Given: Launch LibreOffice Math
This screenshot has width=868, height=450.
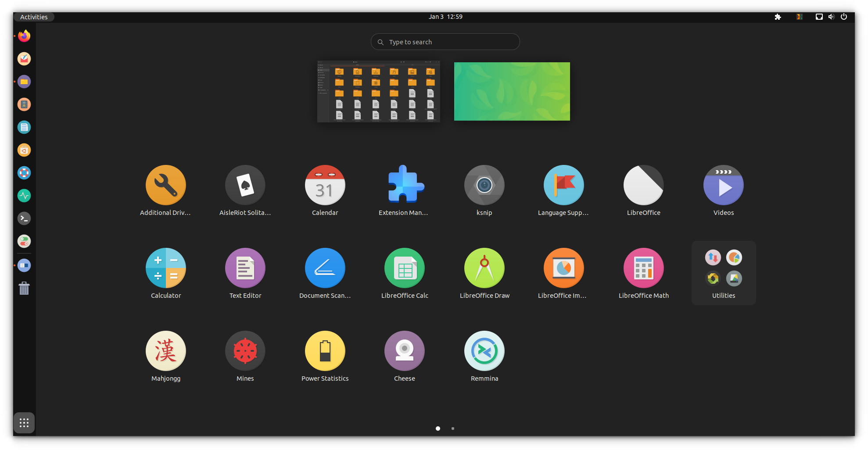Looking at the screenshot, I should [643, 268].
